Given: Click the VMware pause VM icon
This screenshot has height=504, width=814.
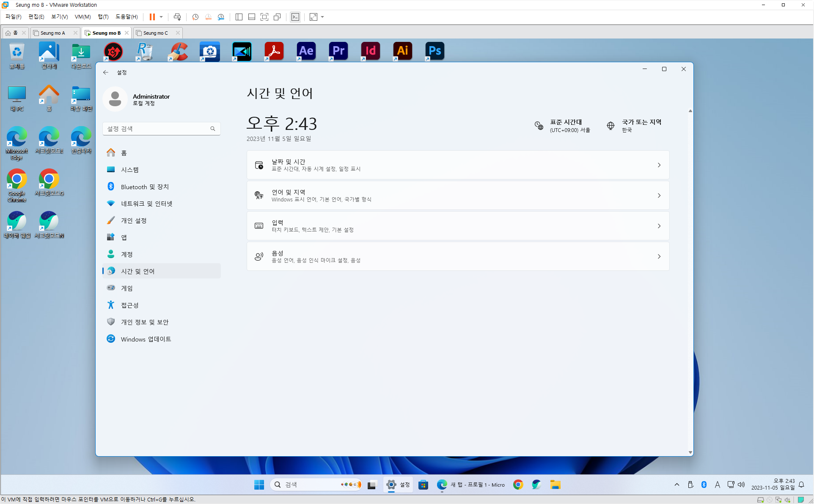Looking at the screenshot, I should point(152,17).
